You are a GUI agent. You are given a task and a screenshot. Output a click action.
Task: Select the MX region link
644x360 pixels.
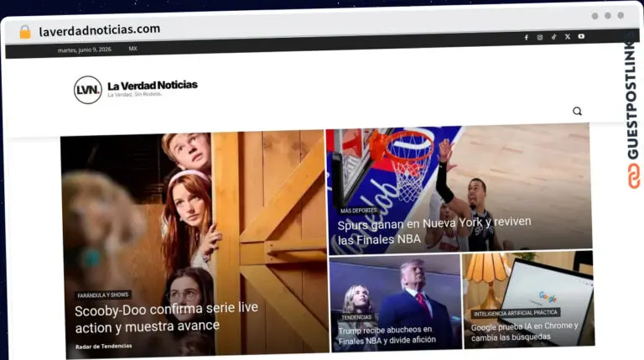[x=132, y=49]
